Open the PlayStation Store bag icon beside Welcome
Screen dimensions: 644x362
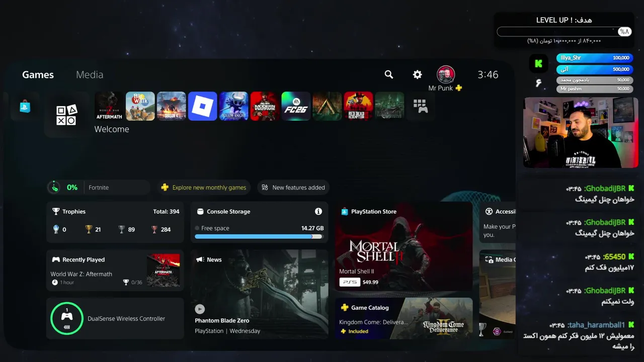[x=25, y=107]
